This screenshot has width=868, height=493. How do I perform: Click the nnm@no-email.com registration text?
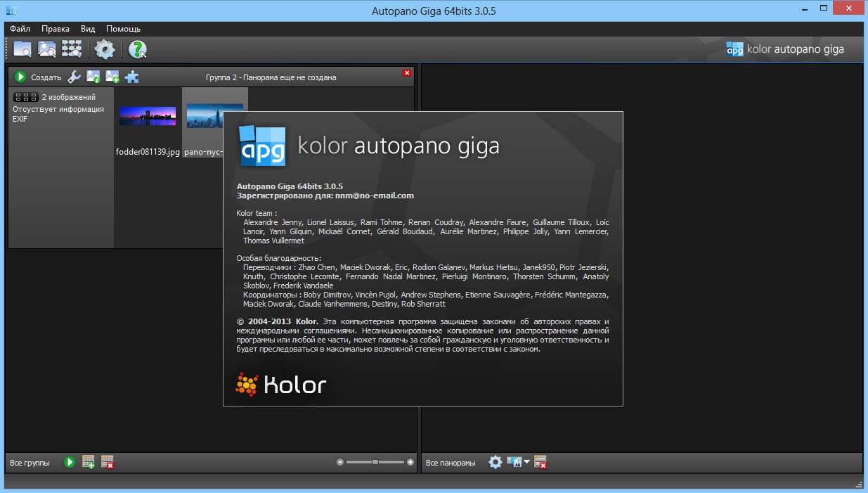(x=375, y=196)
